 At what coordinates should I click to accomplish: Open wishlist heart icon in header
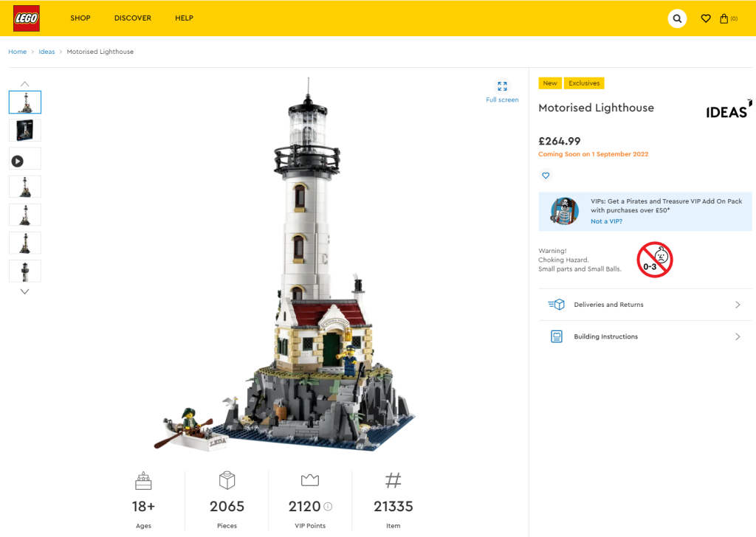[705, 18]
